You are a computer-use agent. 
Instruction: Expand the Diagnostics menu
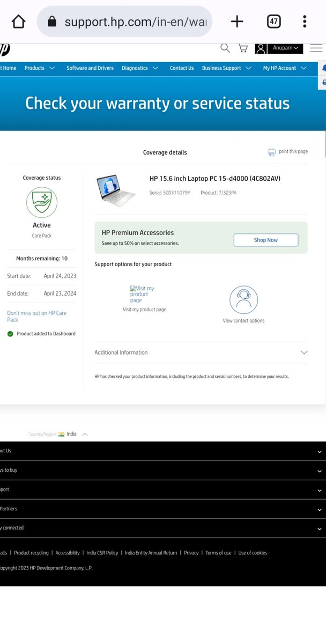[x=140, y=68]
